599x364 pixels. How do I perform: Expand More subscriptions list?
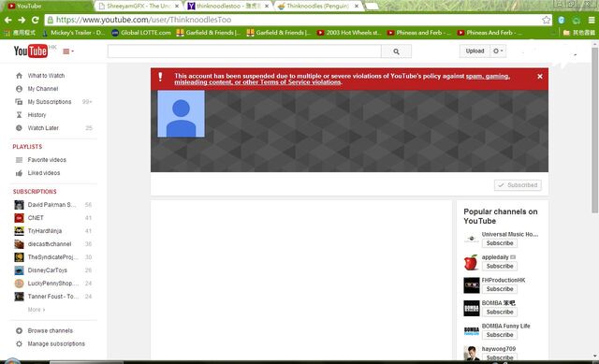[37, 310]
